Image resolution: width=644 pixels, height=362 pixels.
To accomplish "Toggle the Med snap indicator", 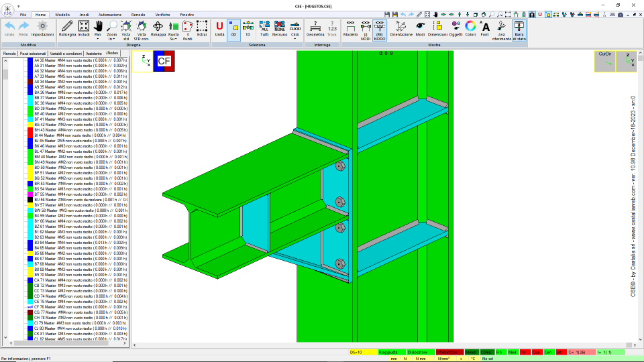I will point(512,352).
